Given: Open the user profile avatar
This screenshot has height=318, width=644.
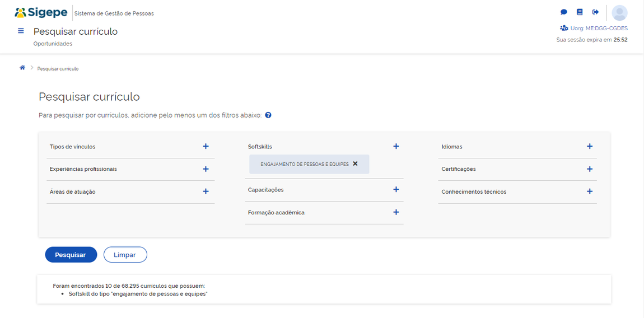Looking at the screenshot, I should click(x=619, y=13).
